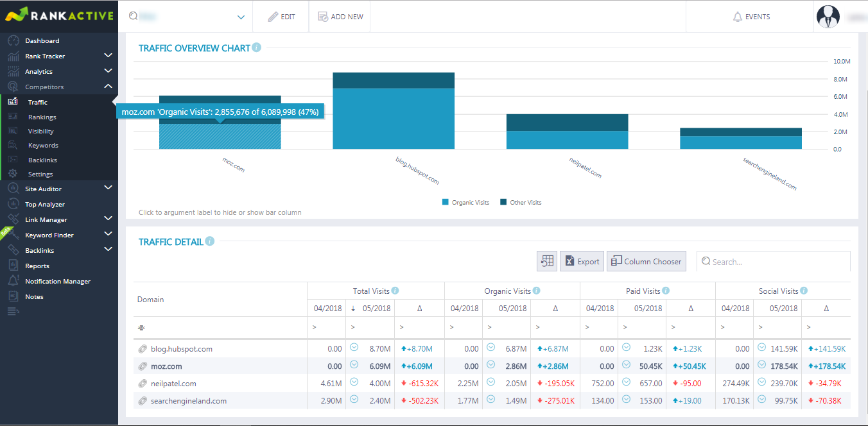Click the Traffic chart icon
The image size is (868, 426).
(x=13, y=101)
